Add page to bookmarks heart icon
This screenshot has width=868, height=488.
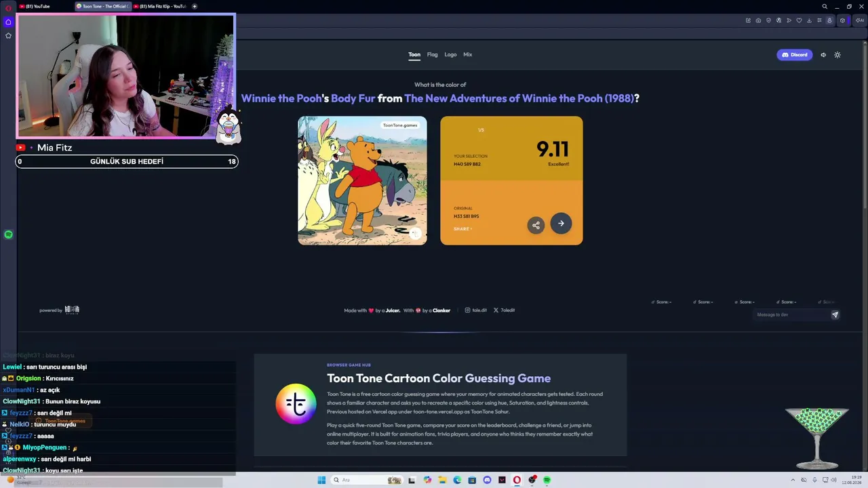coord(799,20)
